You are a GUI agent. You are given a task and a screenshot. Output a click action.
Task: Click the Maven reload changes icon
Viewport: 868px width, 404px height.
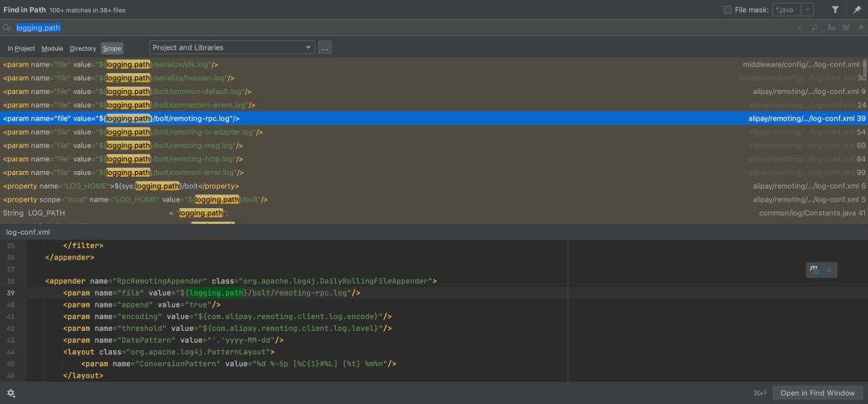(814, 270)
